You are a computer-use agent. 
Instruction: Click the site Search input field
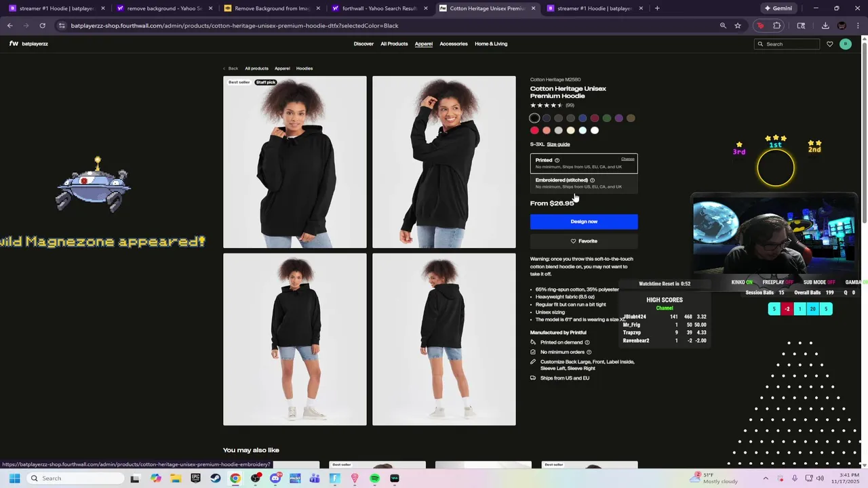click(787, 44)
